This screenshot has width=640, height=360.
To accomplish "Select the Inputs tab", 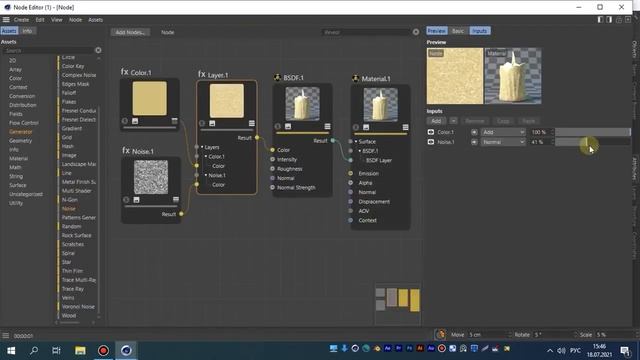I will [480, 31].
